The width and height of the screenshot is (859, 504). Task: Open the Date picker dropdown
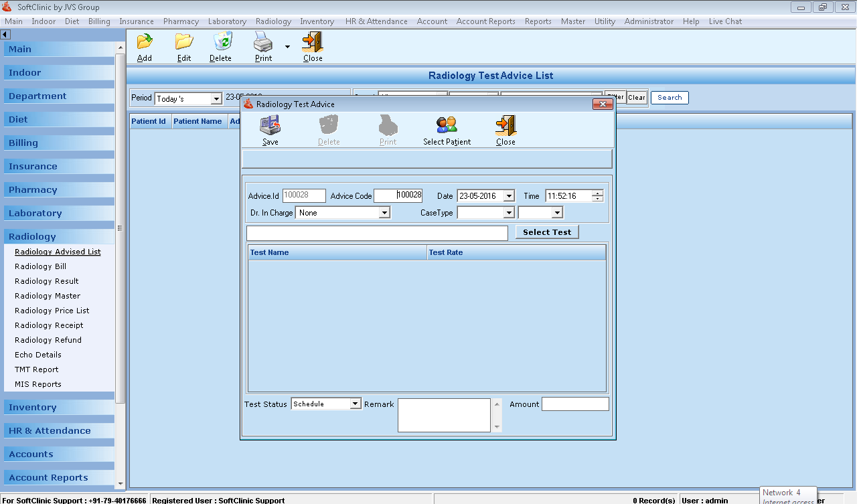(x=508, y=196)
